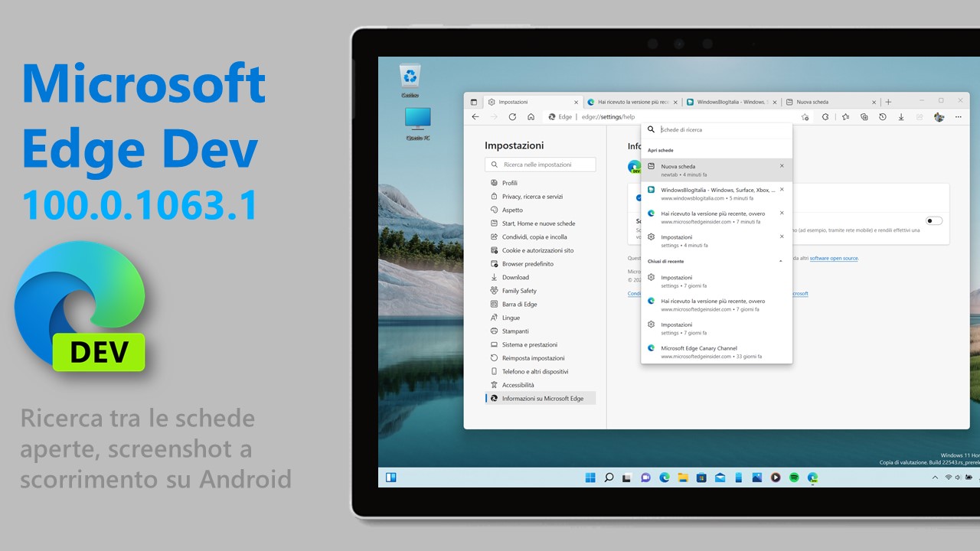This screenshot has width=980, height=551.
Task: View history using the clock toolbar icon
Action: click(882, 116)
